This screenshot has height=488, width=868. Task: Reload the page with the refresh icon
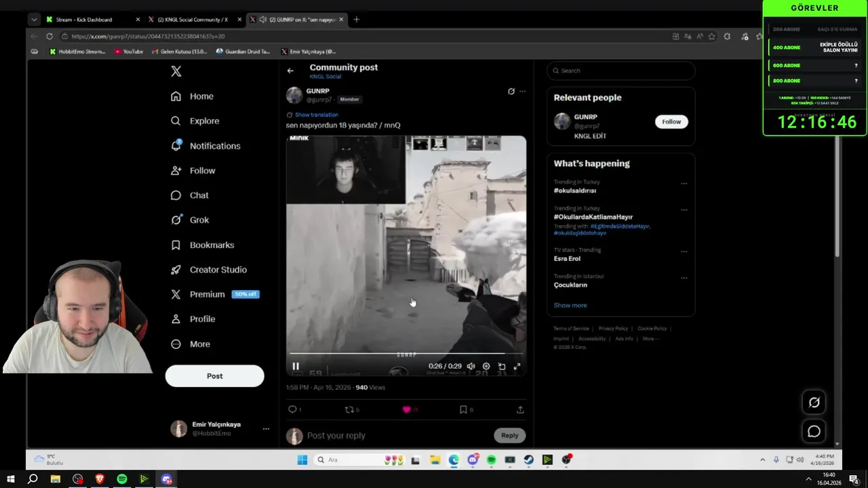tap(50, 36)
